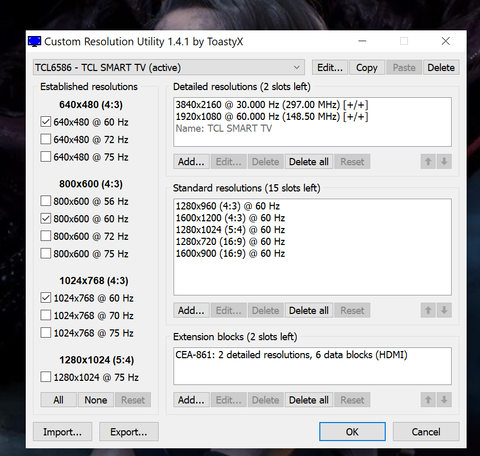
Task: Open the Export... dialog
Action: (x=129, y=432)
